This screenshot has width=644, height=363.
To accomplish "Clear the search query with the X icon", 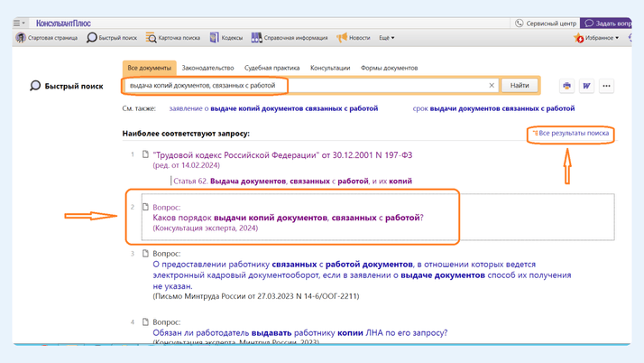I will pyautogui.click(x=492, y=86).
